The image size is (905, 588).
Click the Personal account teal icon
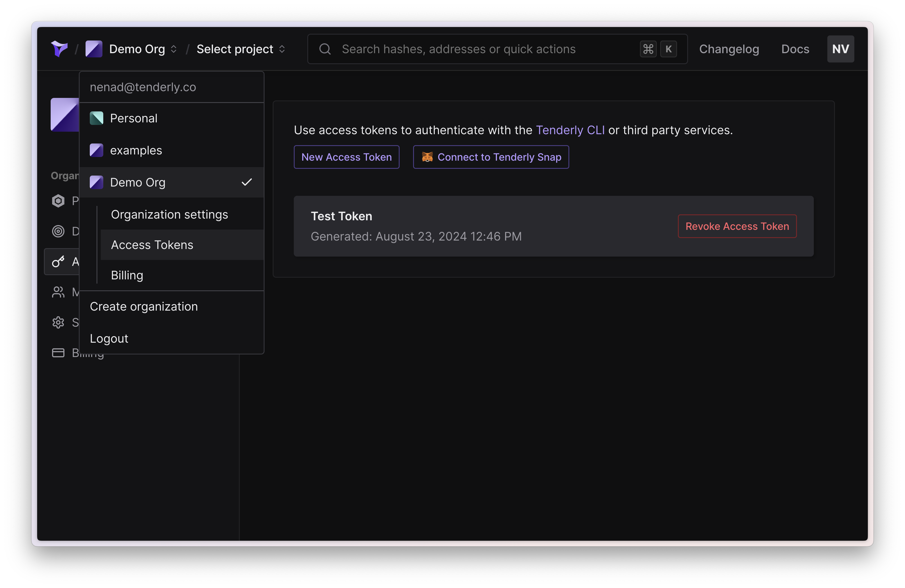[x=96, y=118]
